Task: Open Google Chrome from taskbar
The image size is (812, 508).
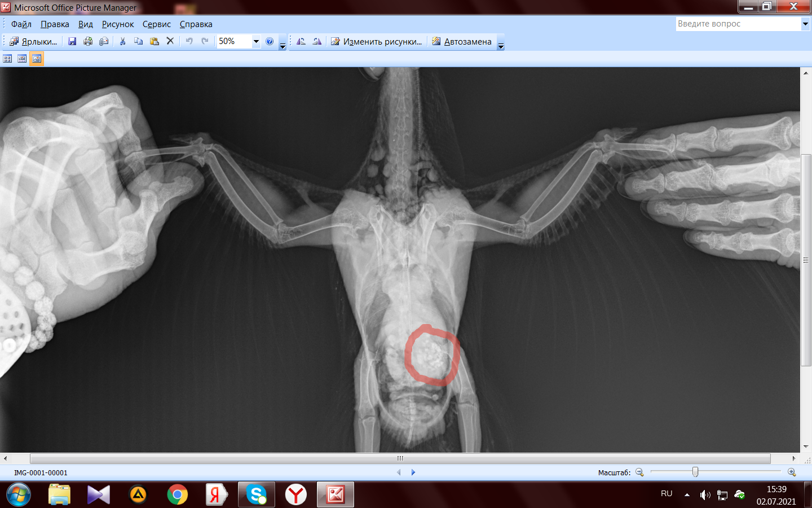Action: [x=178, y=495]
